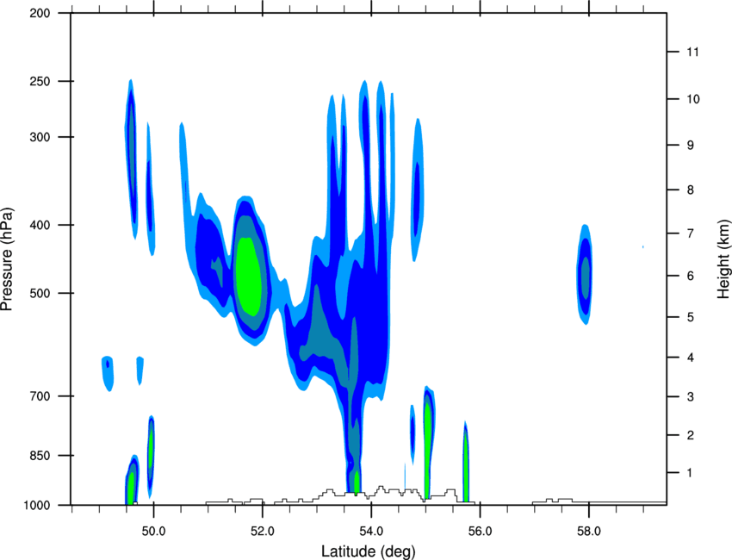The image size is (732, 560).
Task: Select the 200 pressure tick label
Action: tap(40, 13)
